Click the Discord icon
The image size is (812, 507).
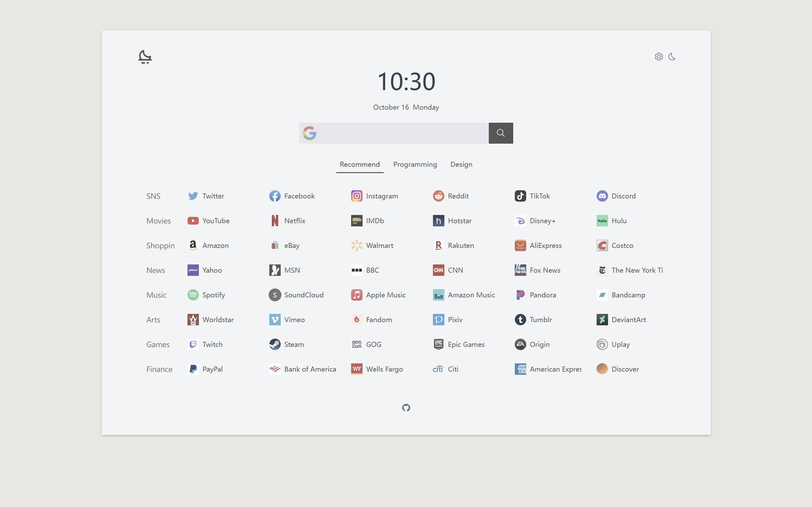[602, 196]
